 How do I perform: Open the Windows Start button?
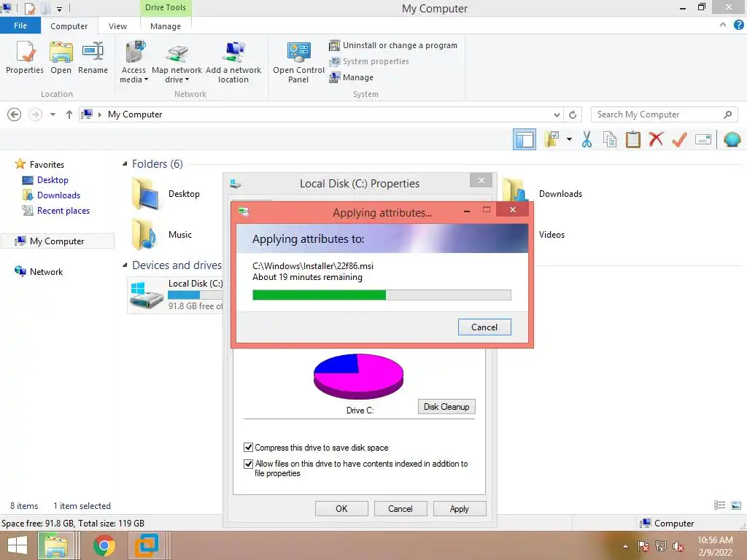18,545
